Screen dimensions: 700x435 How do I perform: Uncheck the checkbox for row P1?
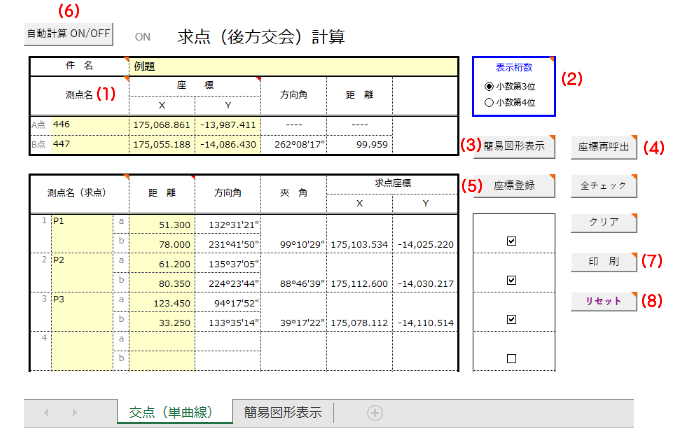point(512,241)
